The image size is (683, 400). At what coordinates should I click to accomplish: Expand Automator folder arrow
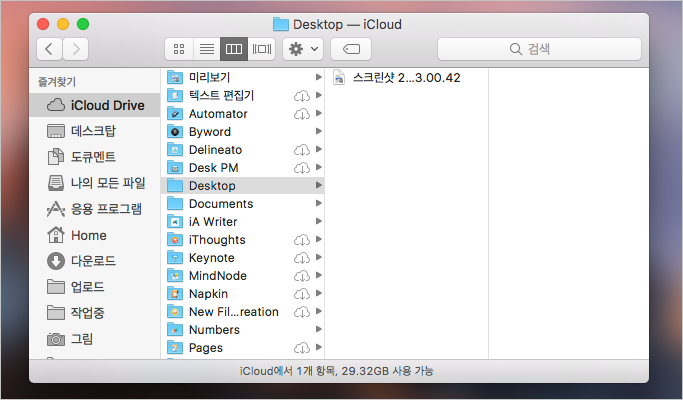pos(318,113)
